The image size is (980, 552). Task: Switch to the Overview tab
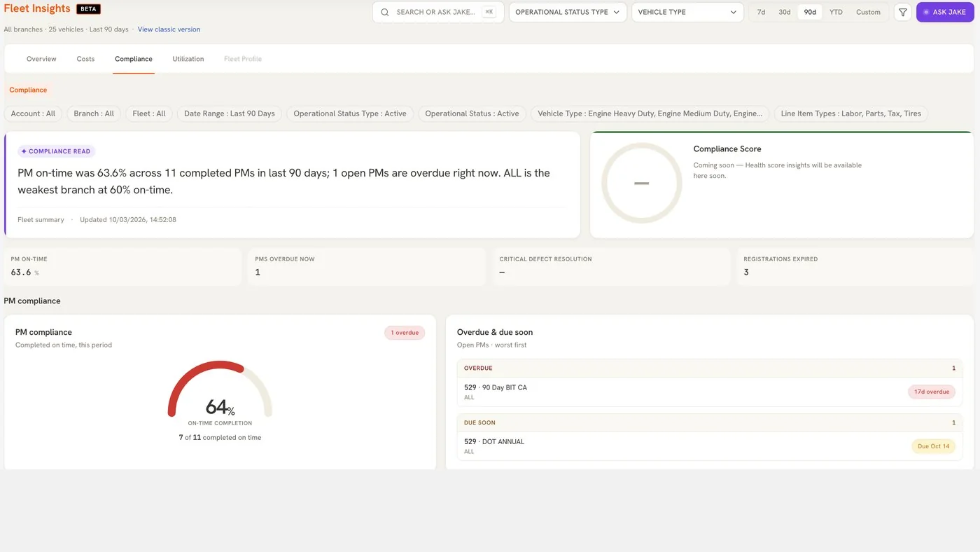(41, 59)
